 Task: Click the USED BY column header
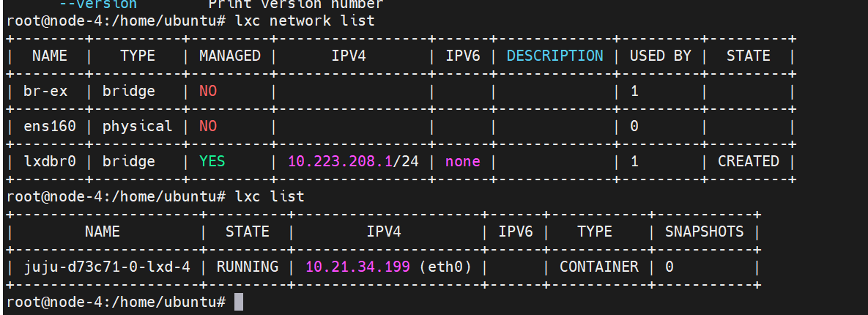[660, 56]
